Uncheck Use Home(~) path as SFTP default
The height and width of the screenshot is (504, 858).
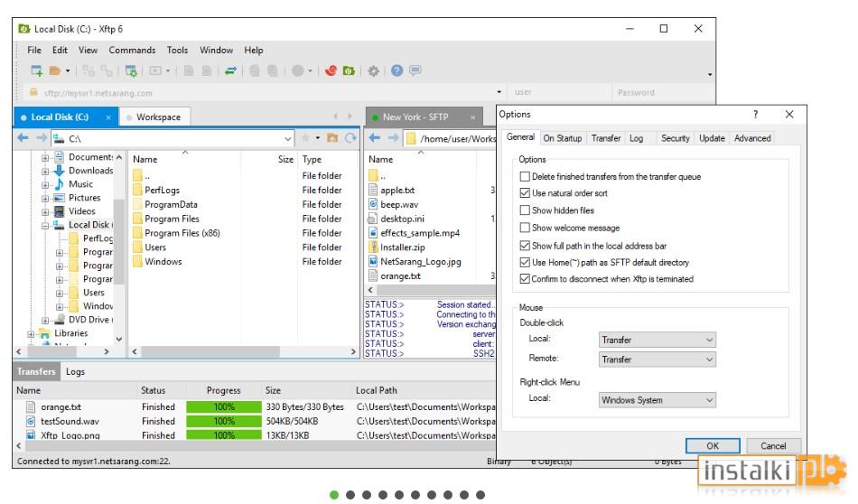[x=525, y=262]
